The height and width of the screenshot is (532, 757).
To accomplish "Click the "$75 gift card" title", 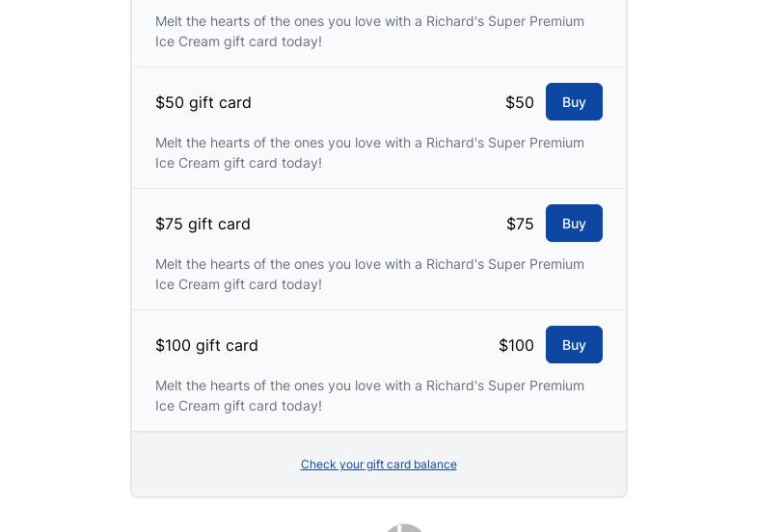I will tap(203, 224).
